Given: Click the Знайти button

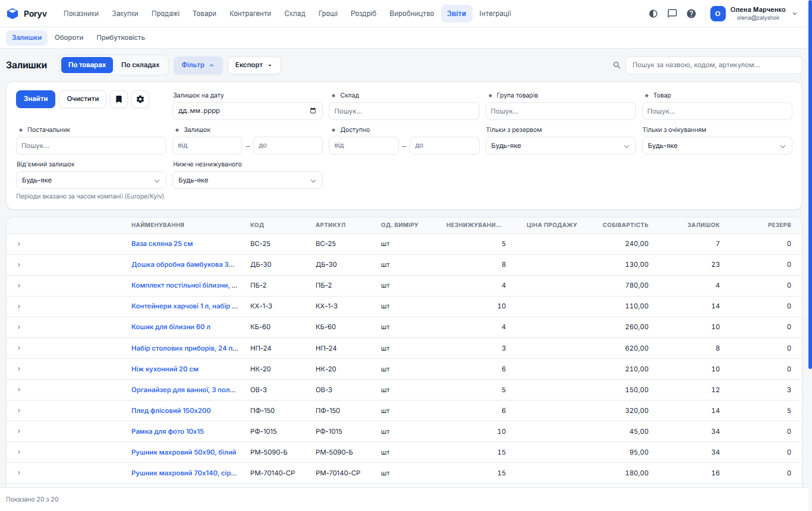Looking at the screenshot, I should click(x=36, y=99).
